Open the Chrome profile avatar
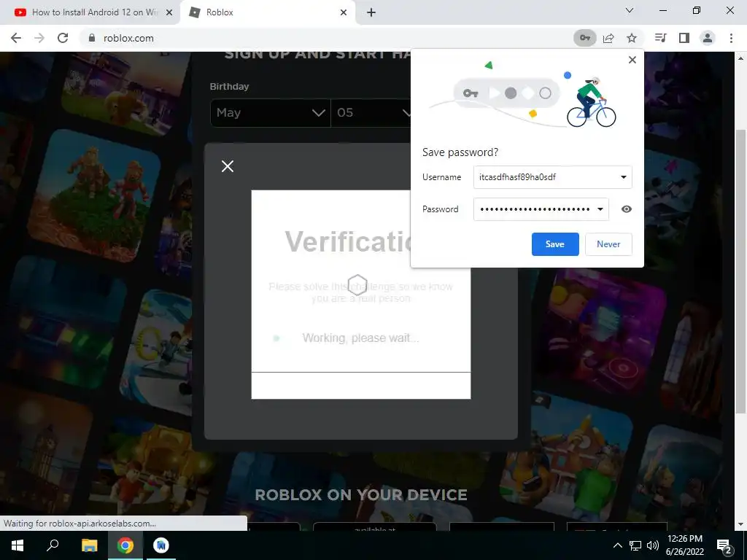The height and width of the screenshot is (560, 747). pos(708,38)
